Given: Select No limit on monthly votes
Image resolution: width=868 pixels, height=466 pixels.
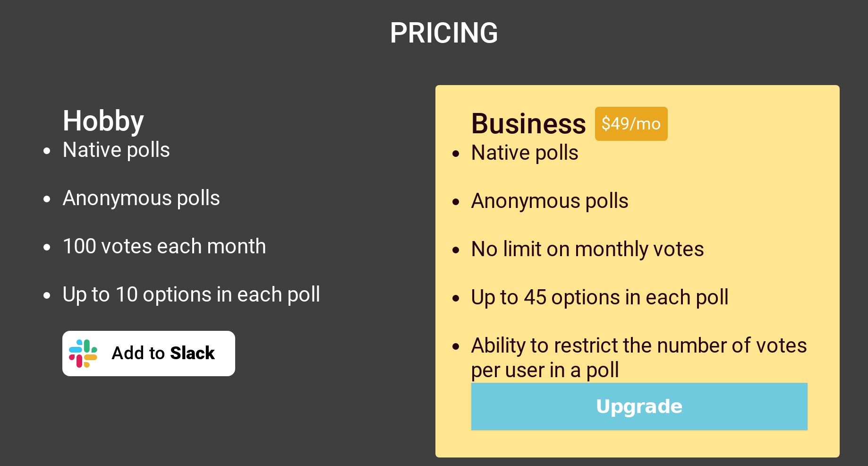Looking at the screenshot, I should (587, 249).
